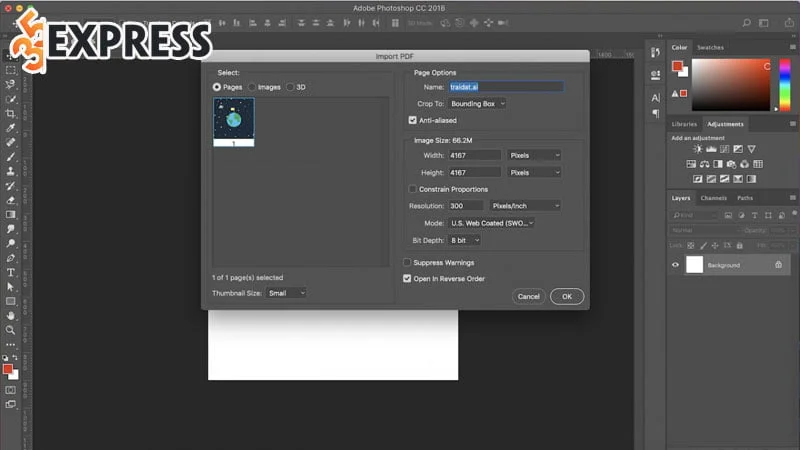This screenshot has width=800, height=450.
Task: Select the Quick Selection tool
Action: 10,99
